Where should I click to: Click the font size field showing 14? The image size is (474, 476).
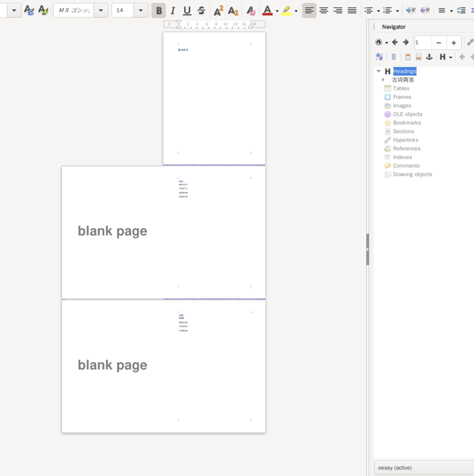123,11
